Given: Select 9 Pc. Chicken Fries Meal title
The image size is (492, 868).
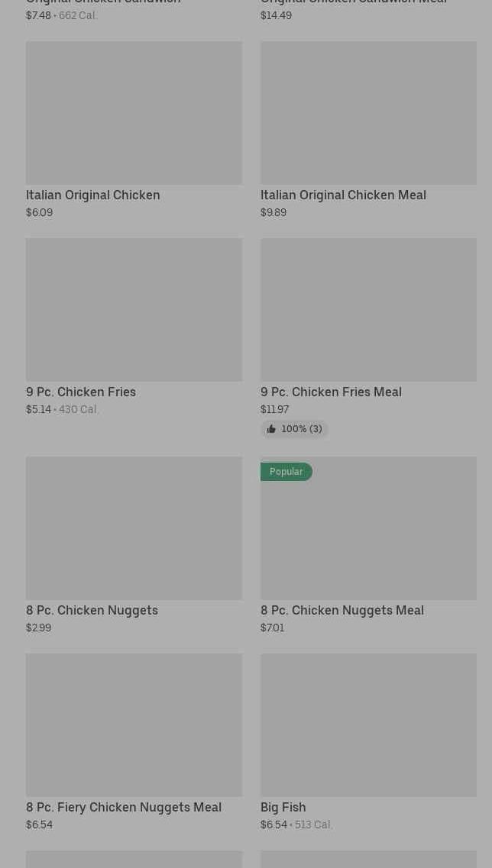Looking at the screenshot, I should (x=330, y=392).
